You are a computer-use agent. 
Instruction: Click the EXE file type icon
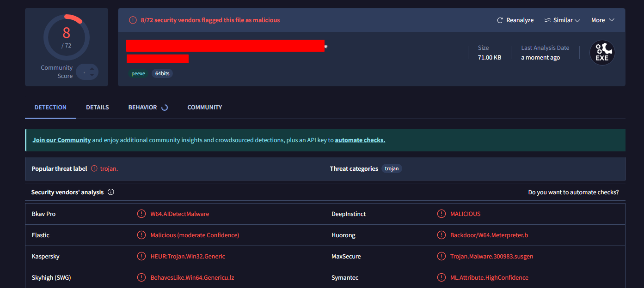click(602, 53)
